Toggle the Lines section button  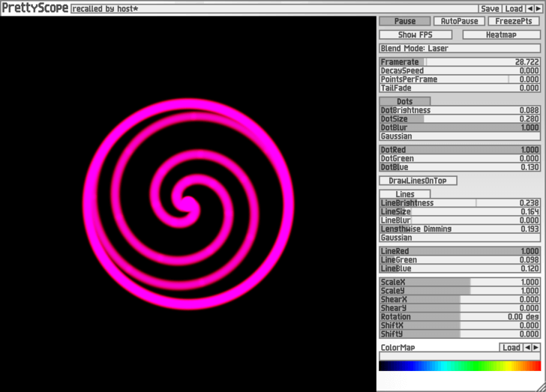click(x=405, y=194)
